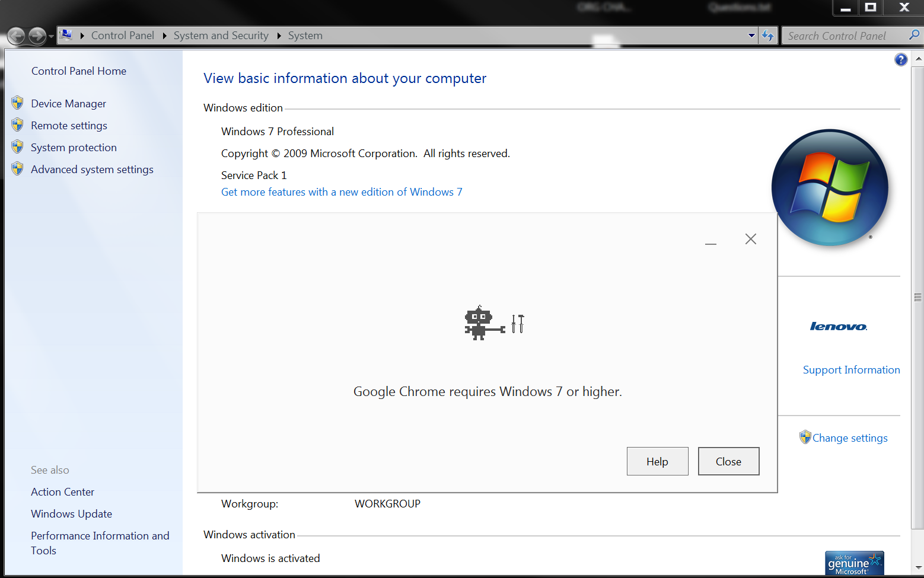Open the Change settings link
Screen dimensions: 924x578
(850, 438)
